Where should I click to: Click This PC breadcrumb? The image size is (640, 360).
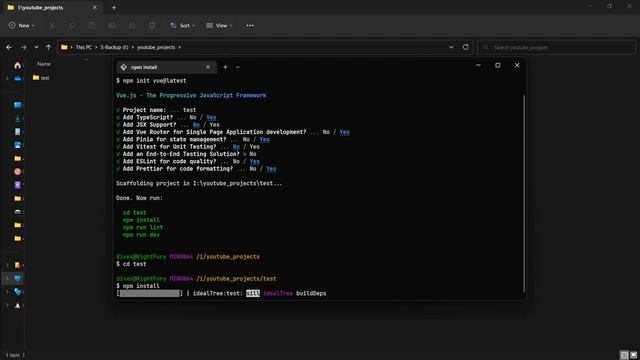click(x=83, y=47)
